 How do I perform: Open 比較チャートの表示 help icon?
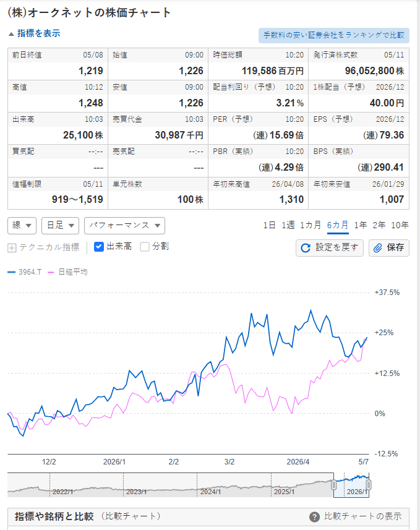314,517
